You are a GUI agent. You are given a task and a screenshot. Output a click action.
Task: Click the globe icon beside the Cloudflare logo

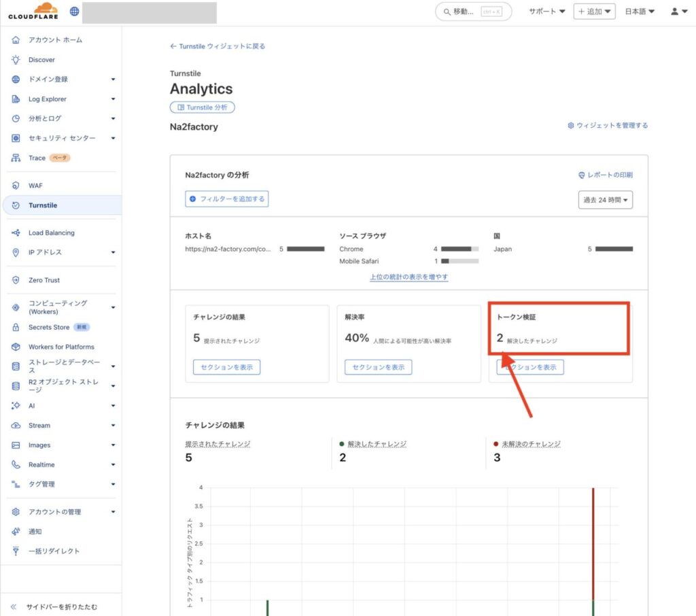[74, 11]
